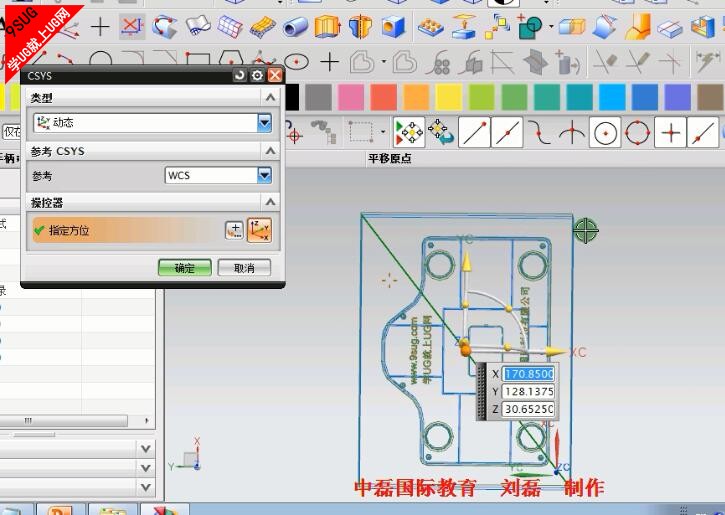Click 确定 button in CSYS dialog
The width and height of the screenshot is (725, 515).
coord(184,268)
